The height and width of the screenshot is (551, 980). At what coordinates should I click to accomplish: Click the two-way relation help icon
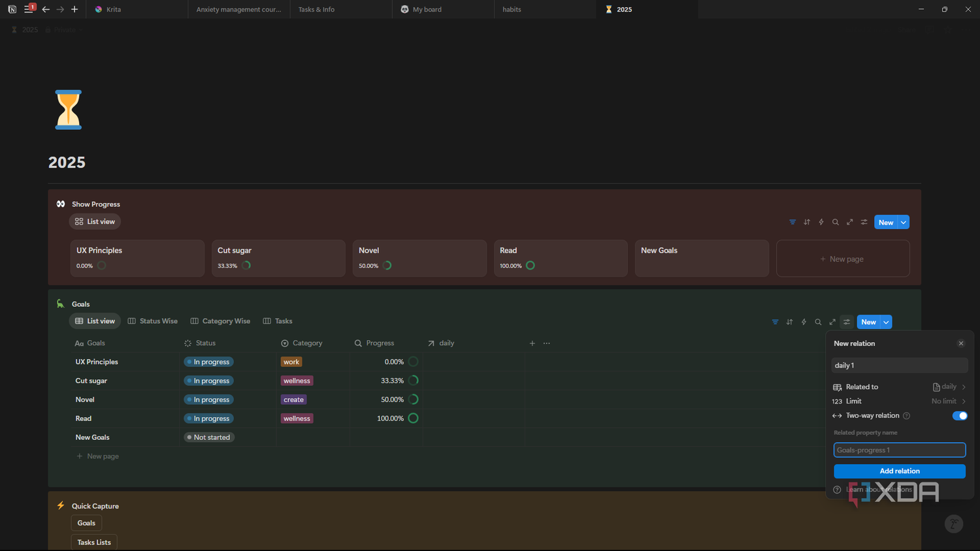(906, 416)
